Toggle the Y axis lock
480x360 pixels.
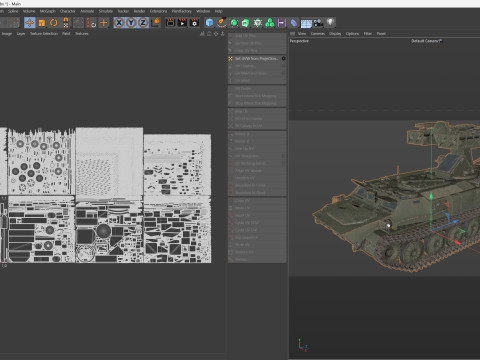click(131, 23)
